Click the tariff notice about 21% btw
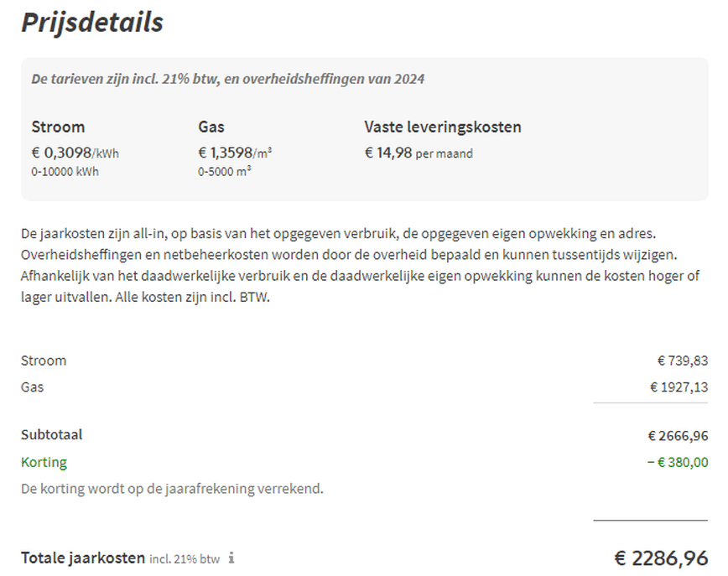The image size is (728, 576). tap(227, 80)
